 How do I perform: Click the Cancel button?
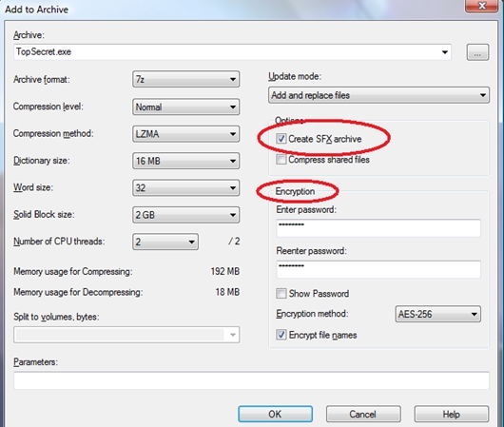[363, 414]
